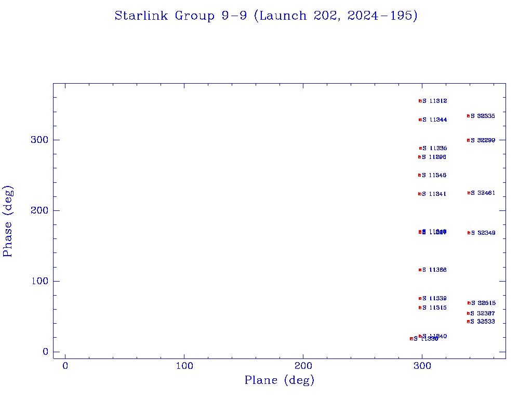Select the satellite label 'S 32533'
The image size is (532, 399).
tap(483, 321)
